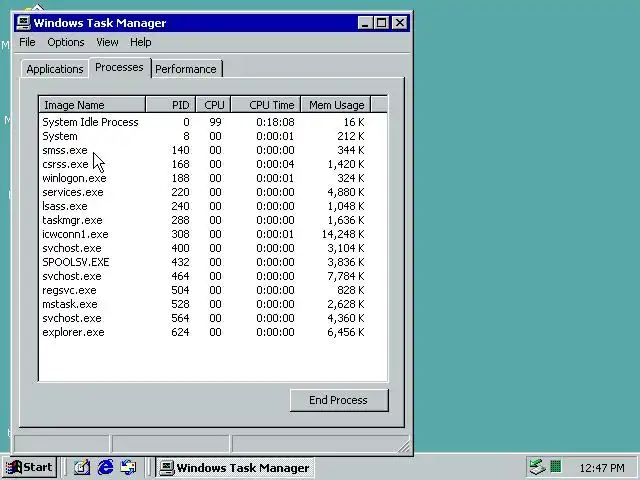
Task: Click the Task Manager title bar icon
Action: (x=24, y=22)
